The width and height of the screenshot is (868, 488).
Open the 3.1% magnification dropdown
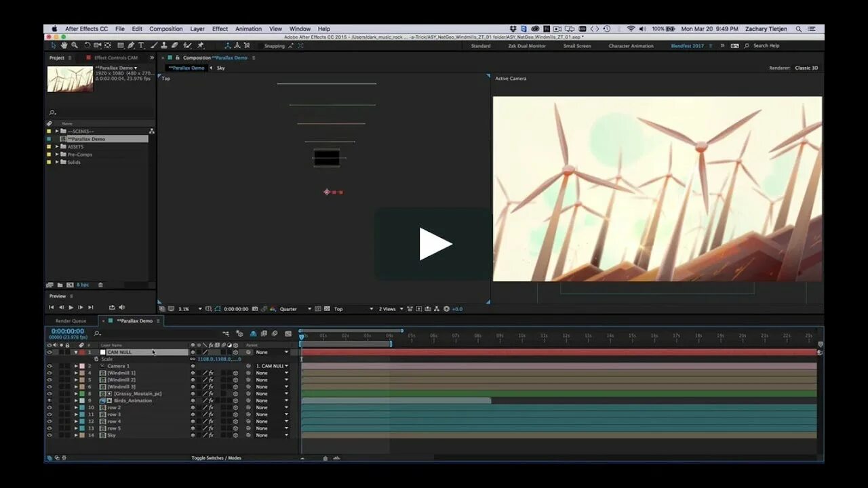[x=190, y=309]
